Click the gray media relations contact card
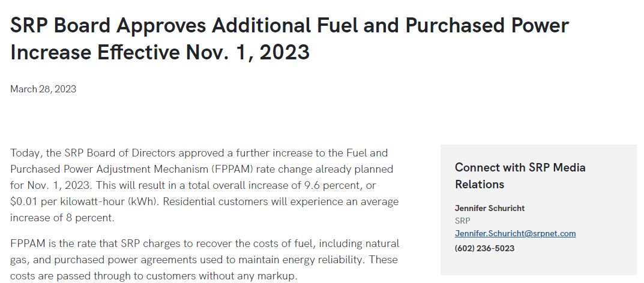The width and height of the screenshot is (644, 283). pos(538,210)
